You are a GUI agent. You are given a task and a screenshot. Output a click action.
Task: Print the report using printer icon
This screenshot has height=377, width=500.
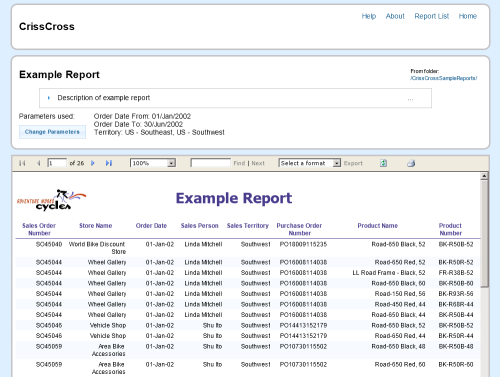(411, 163)
